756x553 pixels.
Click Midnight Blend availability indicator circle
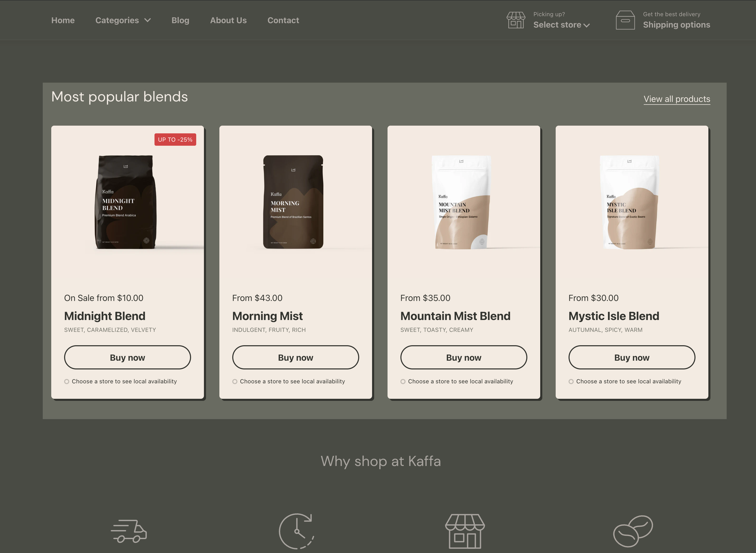click(67, 382)
